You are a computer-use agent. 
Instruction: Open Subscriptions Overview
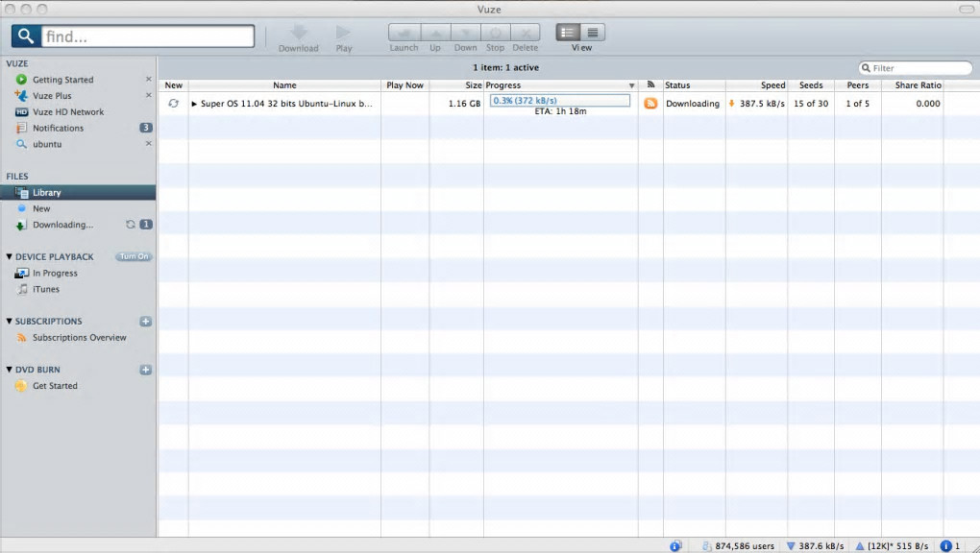[x=80, y=337]
